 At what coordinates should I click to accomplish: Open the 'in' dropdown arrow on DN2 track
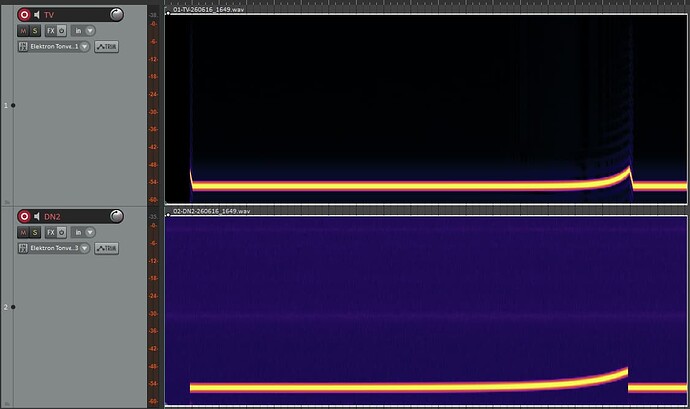[90, 232]
